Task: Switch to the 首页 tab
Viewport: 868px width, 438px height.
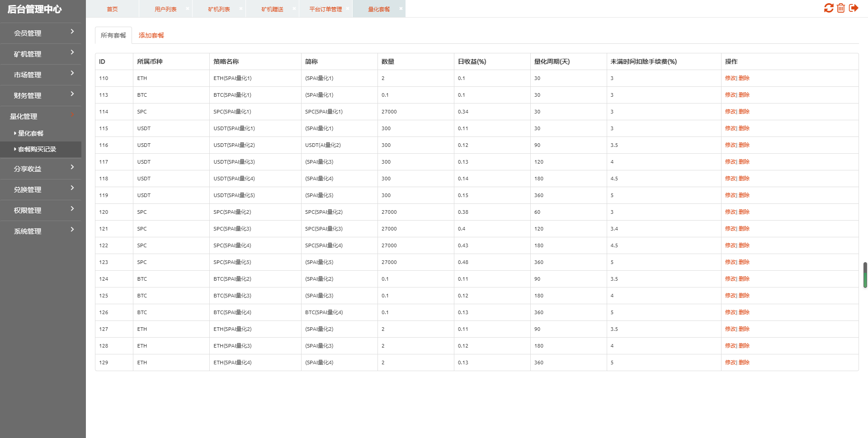Action: 112,9
